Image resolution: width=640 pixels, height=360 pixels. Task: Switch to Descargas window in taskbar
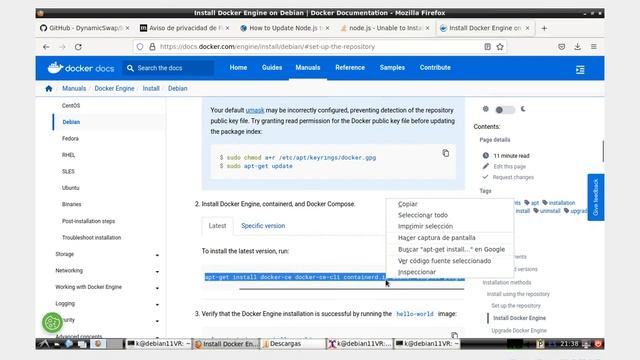293,344
